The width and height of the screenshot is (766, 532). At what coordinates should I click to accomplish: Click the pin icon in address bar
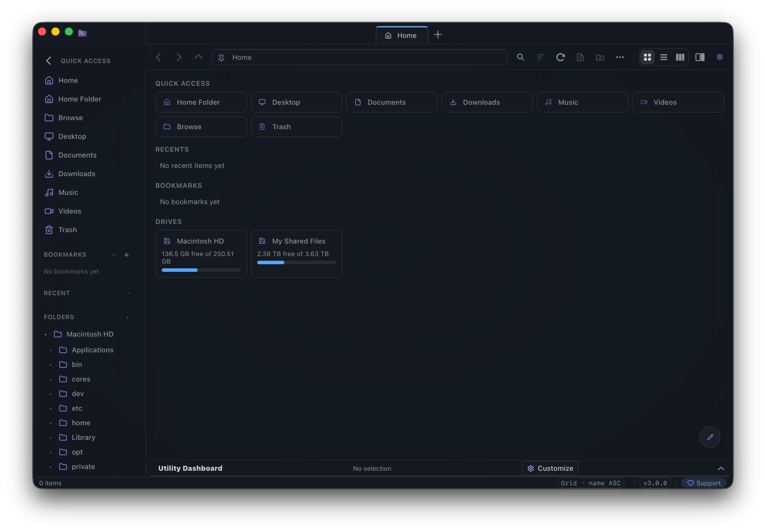click(221, 58)
